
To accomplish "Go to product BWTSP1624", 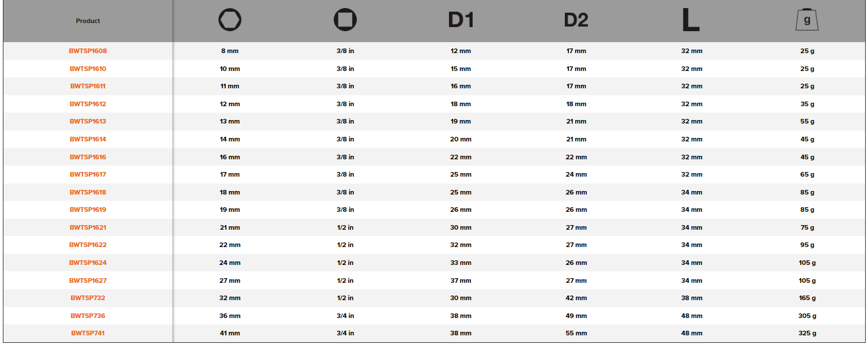I will coord(88,263).
